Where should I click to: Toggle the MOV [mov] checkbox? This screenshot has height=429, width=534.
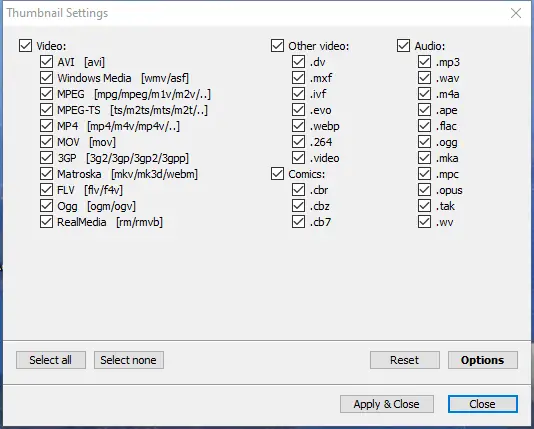coord(46,142)
